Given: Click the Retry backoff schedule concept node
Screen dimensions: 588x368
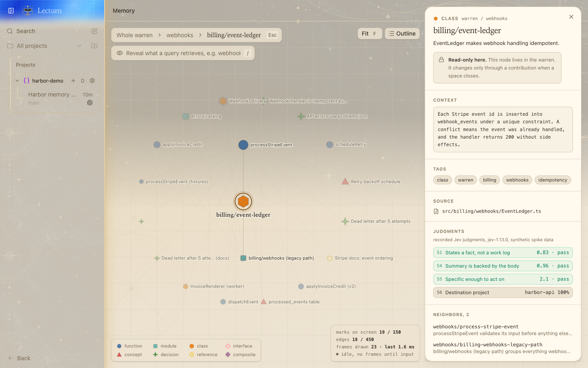Looking at the screenshot, I should (345, 181).
